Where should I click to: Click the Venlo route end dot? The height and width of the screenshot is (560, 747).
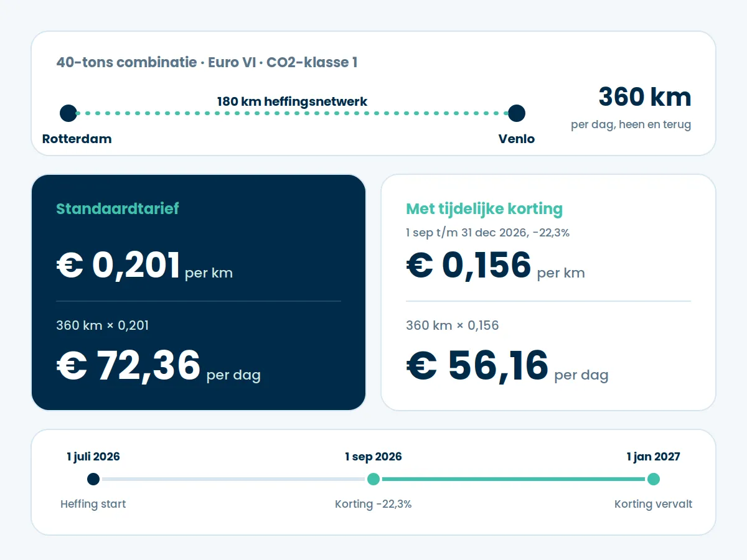tap(517, 113)
